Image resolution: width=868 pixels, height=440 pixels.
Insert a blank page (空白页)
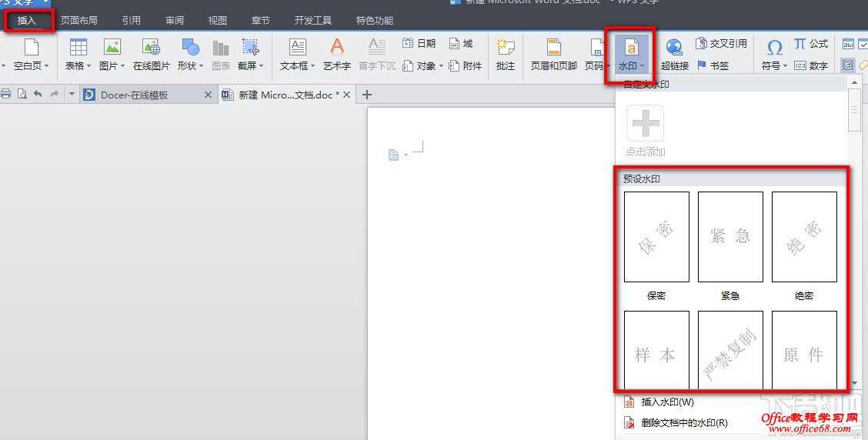[31, 55]
